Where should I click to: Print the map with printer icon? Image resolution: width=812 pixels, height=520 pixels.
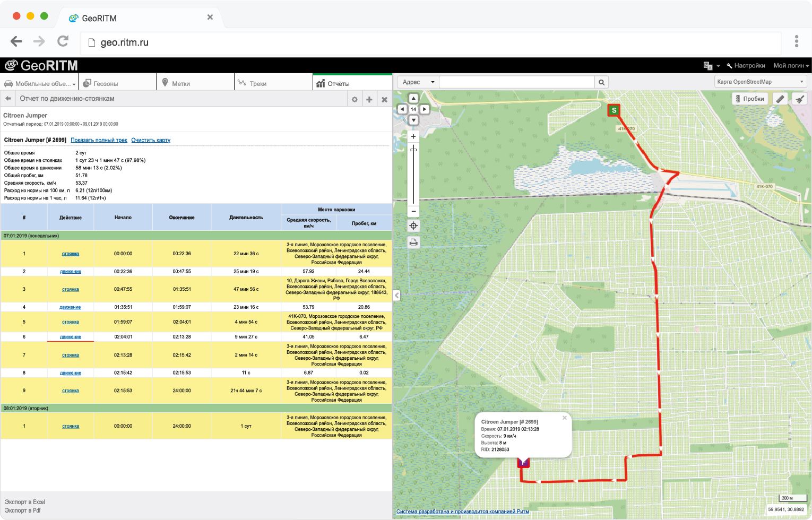coord(413,242)
